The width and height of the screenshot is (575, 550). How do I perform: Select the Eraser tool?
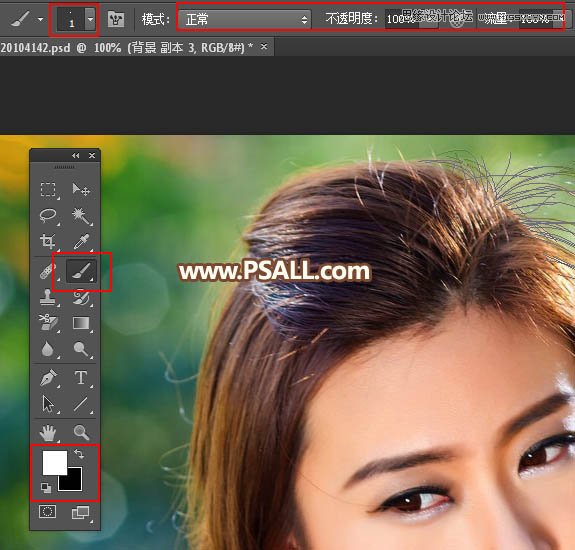(48, 322)
